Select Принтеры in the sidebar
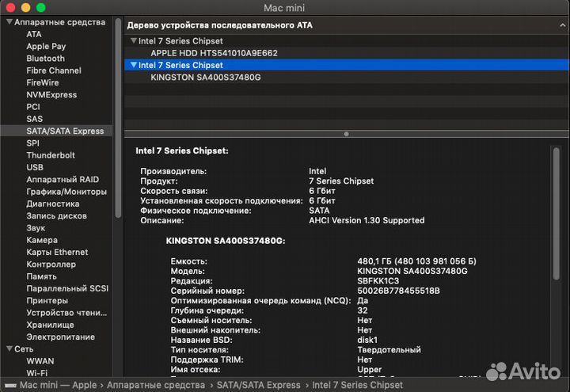 pos(47,301)
